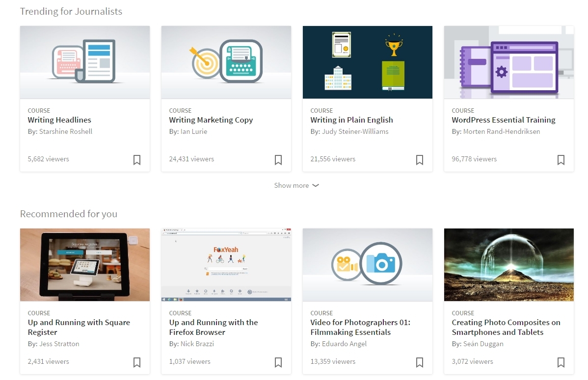Click author name Eduardo Angel
Screen dimensions: 588x380
coord(344,344)
